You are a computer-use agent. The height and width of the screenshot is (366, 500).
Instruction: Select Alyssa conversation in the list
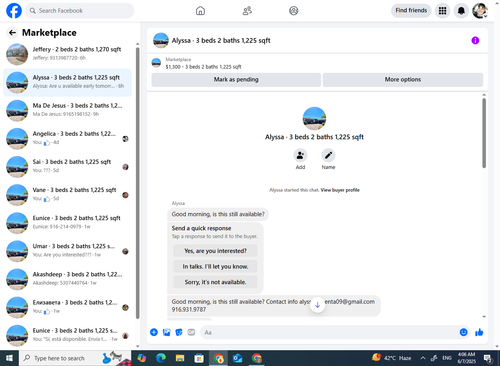(67, 82)
